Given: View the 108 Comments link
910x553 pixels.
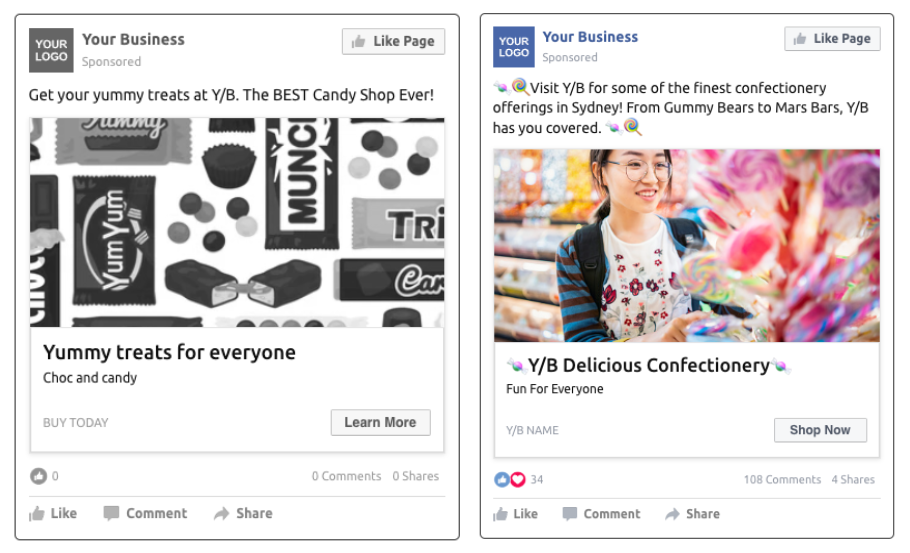Looking at the screenshot, I should 782,480.
